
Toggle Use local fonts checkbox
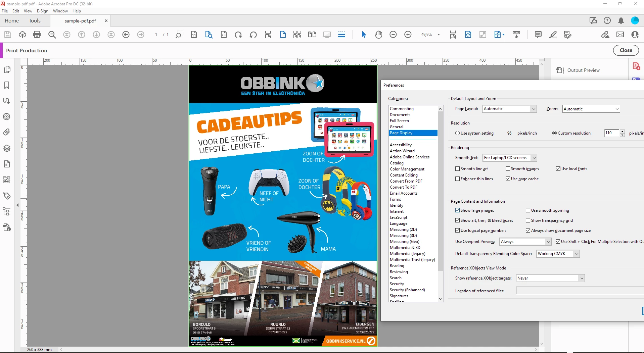(x=558, y=169)
